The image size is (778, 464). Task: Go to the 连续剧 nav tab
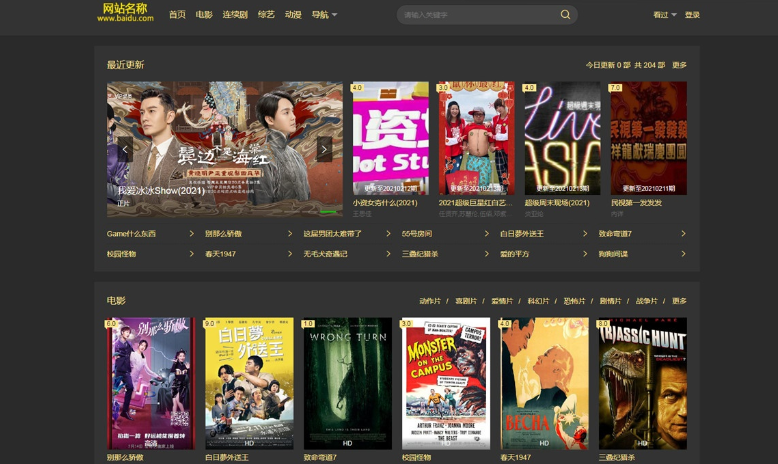pyautogui.click(x=235, y=15)
